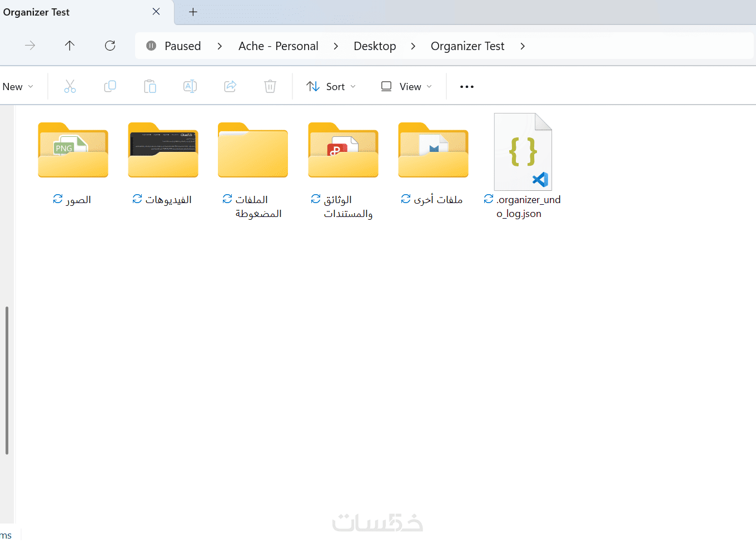The width and height of the screenshot is (756, 543).
Task: Click the Copy icon in toolbar
Action: coord(110,86)
